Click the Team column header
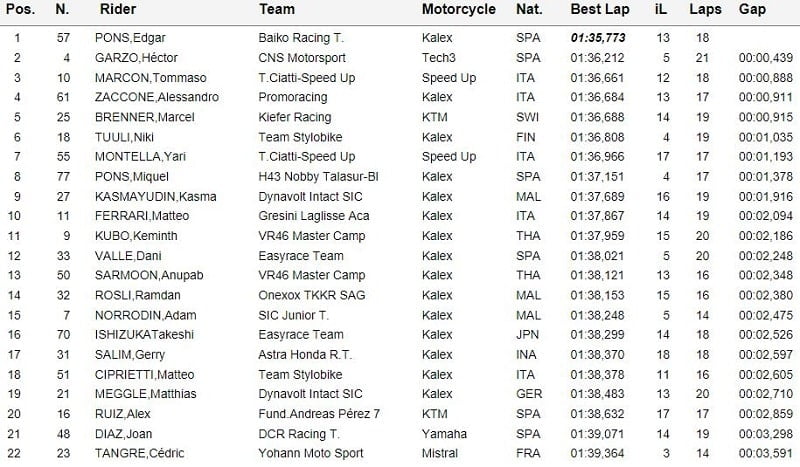This screenshot has width=800, height=467. coord(276,9)
